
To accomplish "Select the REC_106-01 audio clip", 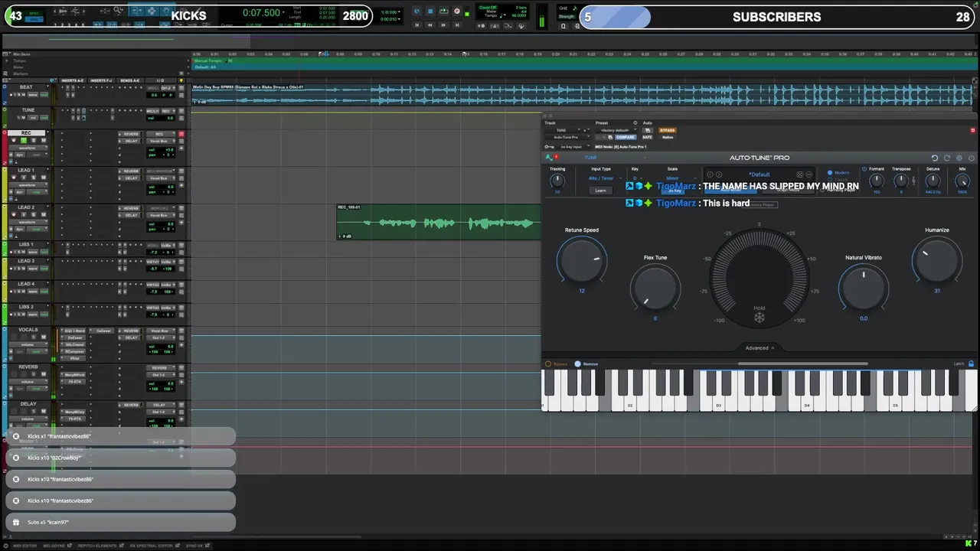I will 438,222.
